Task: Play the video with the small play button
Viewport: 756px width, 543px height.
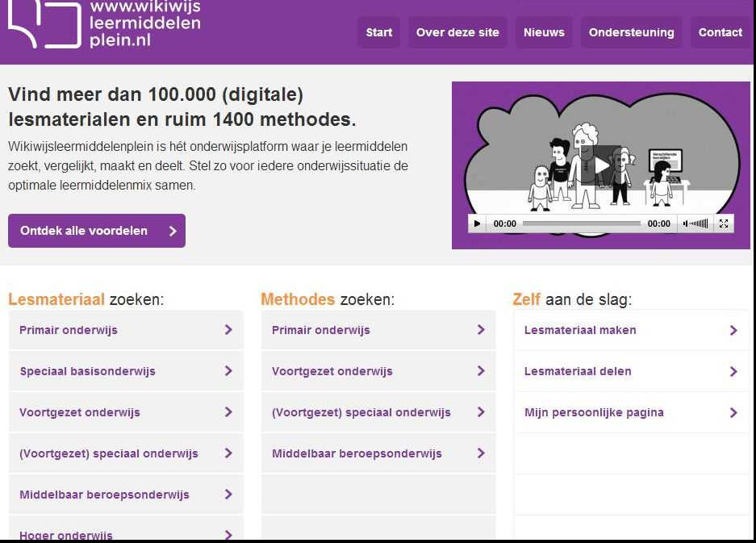Action: pyautogui.click(x=478, y=223)
